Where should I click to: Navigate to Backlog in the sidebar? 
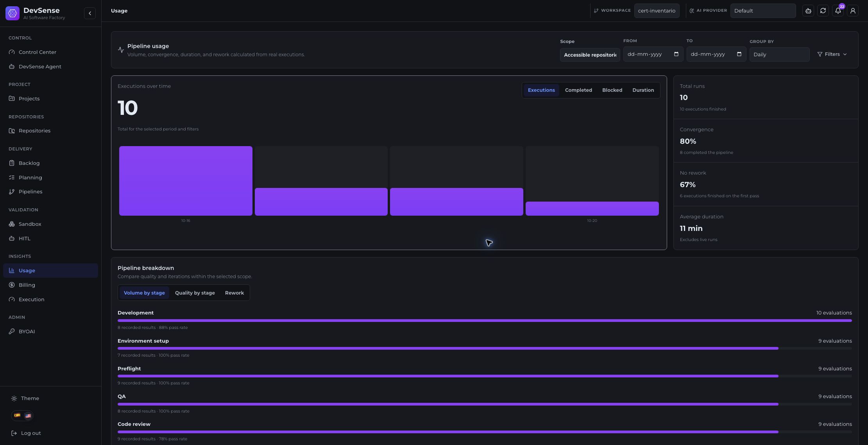tap(50, 163)
